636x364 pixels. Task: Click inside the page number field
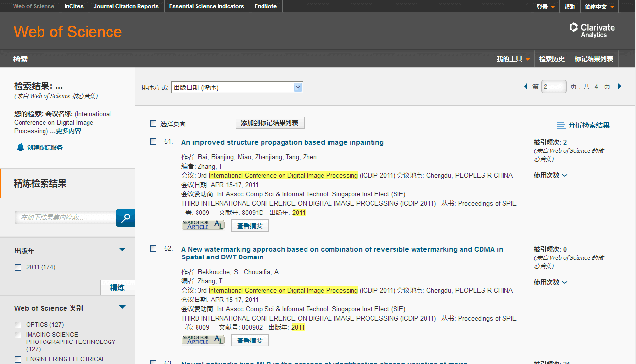[x=554, y=86]
